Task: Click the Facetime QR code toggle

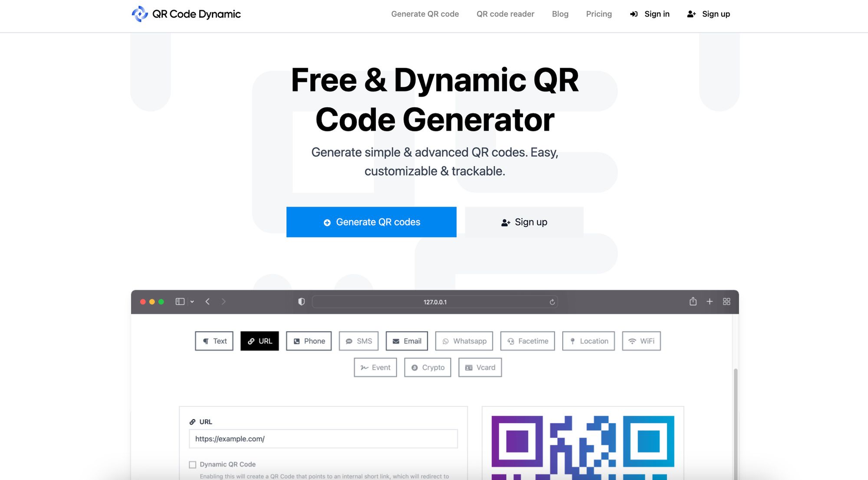Action: 527,340
